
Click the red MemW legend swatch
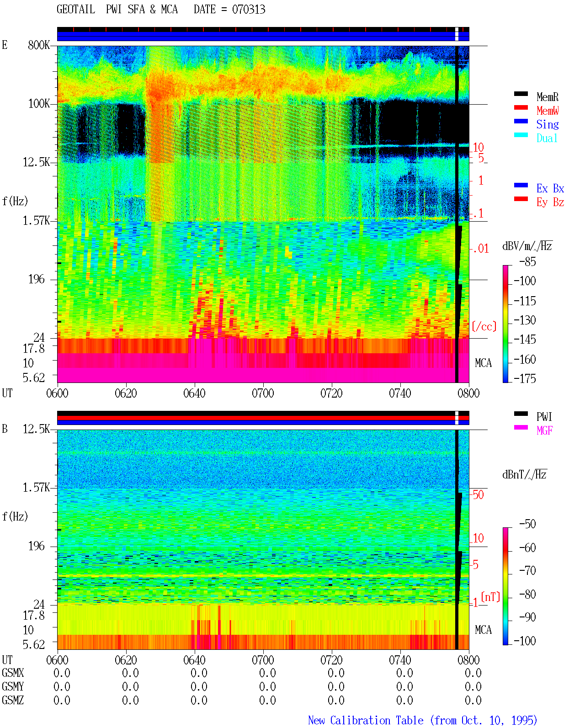[x=521, y=108]
